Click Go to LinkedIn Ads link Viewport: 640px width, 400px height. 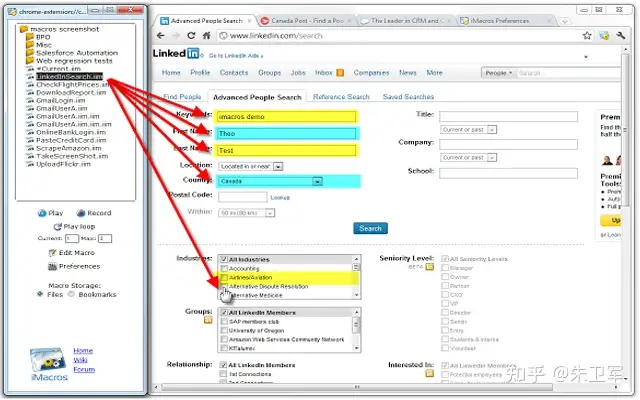(x=236, y=56)
